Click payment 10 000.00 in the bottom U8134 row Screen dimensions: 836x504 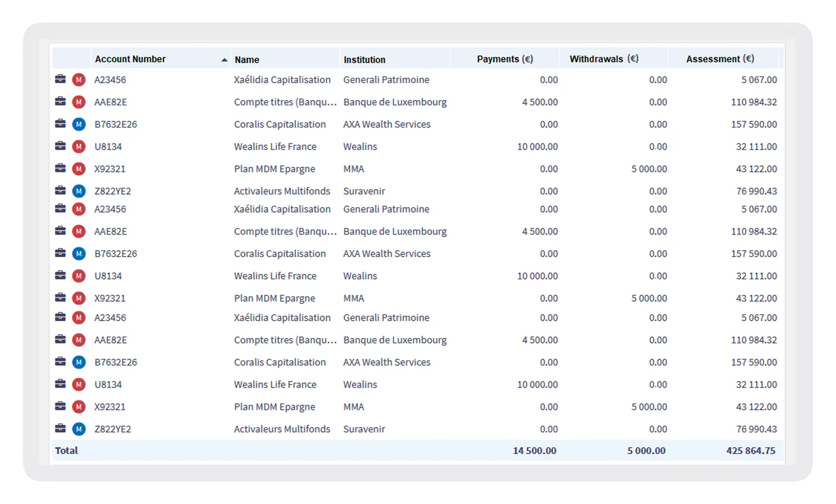[x=537, y=385]
